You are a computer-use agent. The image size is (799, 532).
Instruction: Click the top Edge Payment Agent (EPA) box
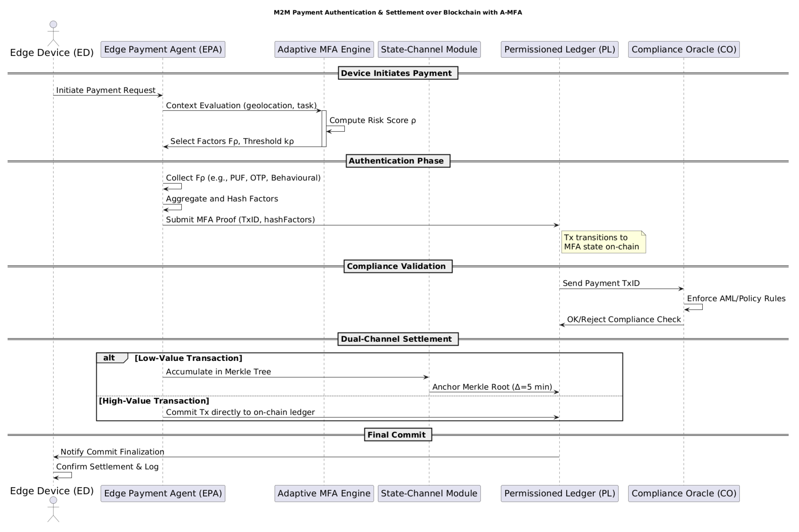pos(162,49)
